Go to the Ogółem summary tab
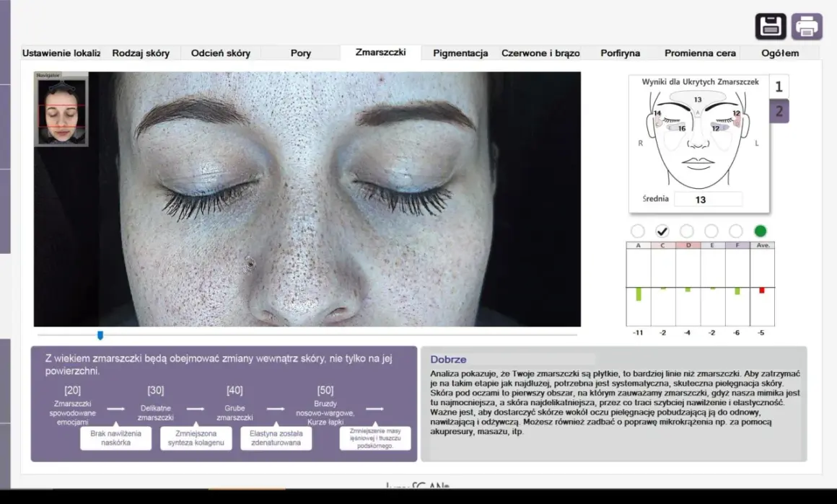This screenshot has height=504, width=837. (780, 53)
